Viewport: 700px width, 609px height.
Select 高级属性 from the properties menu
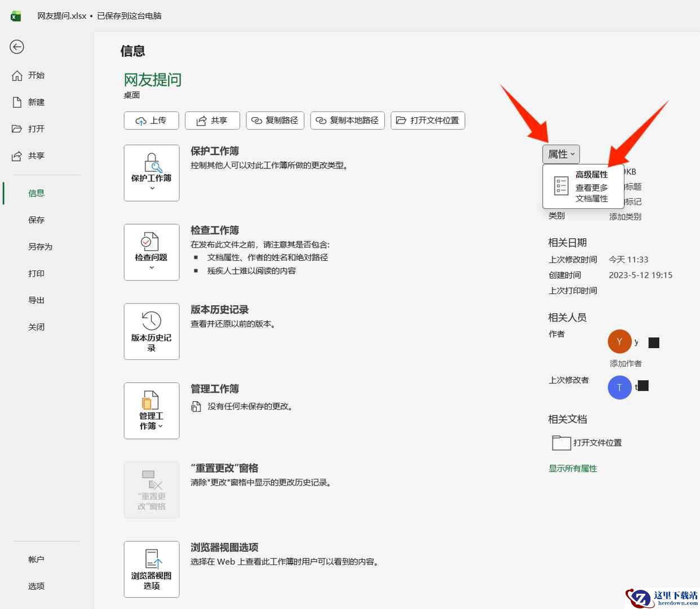click(583, 186)
